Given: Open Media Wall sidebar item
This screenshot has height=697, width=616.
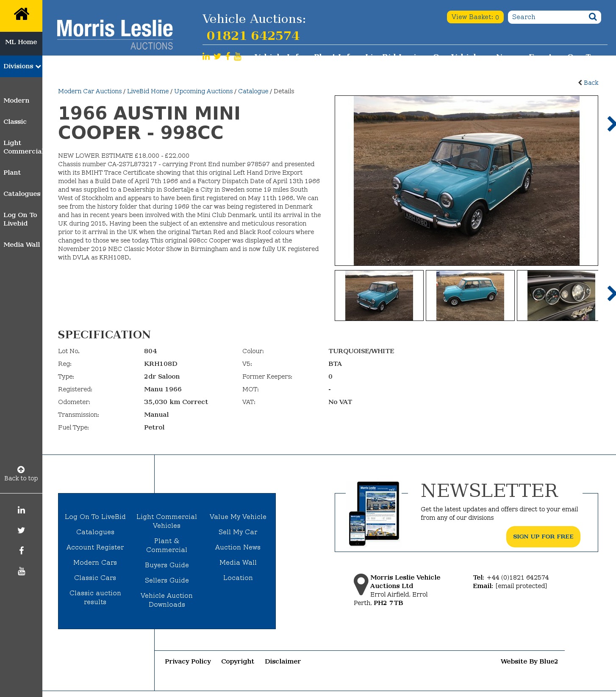Looking at the screenshot, I should pyautogui.click(x=22, y=245).
